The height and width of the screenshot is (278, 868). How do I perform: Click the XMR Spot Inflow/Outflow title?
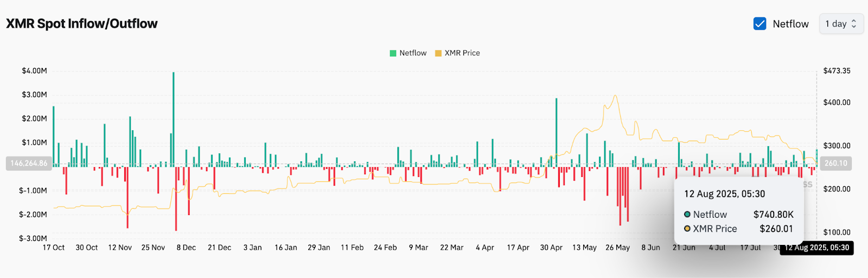pos(82,24)
